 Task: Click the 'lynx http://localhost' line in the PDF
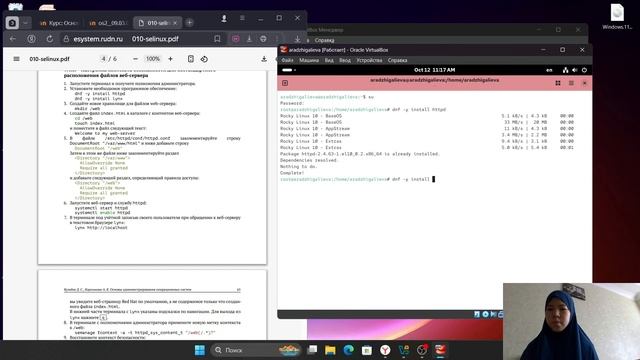(x=101, y=227)
